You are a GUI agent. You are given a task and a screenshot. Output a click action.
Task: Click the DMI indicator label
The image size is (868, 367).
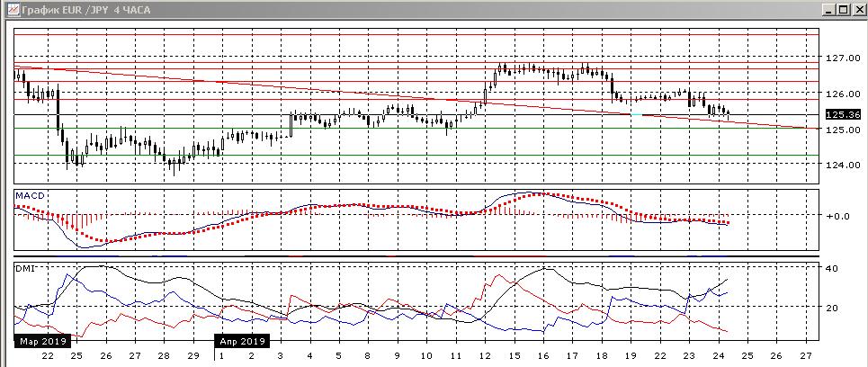point(24,269)
